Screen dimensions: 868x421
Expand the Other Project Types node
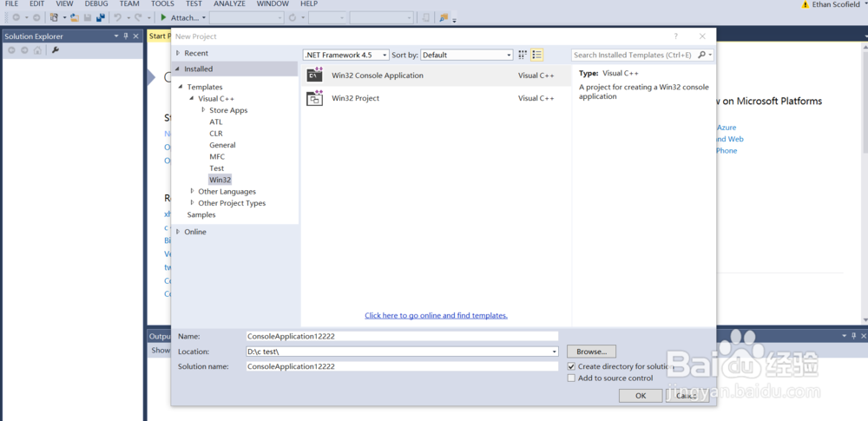point(192,203)
